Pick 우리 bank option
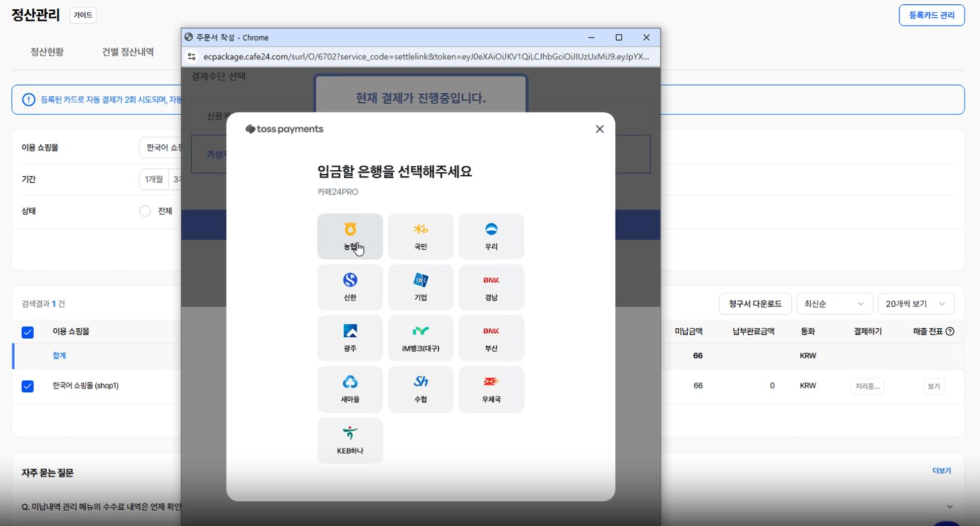980x526 pixels. (x=491, y=237)
